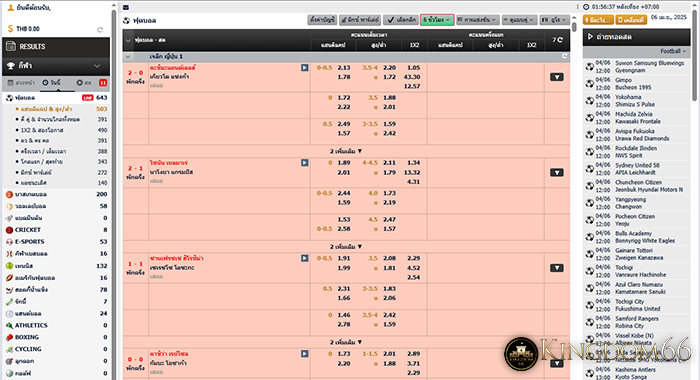Screen dimensions: 700x380
Task: Expand more markets arrow for 1 - 1 match
Action: tap(557, 268)
